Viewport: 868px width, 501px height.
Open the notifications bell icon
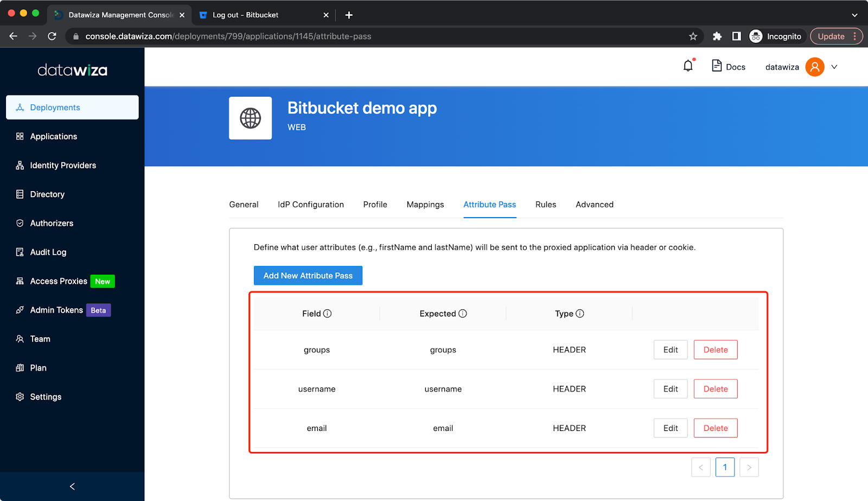688,66
